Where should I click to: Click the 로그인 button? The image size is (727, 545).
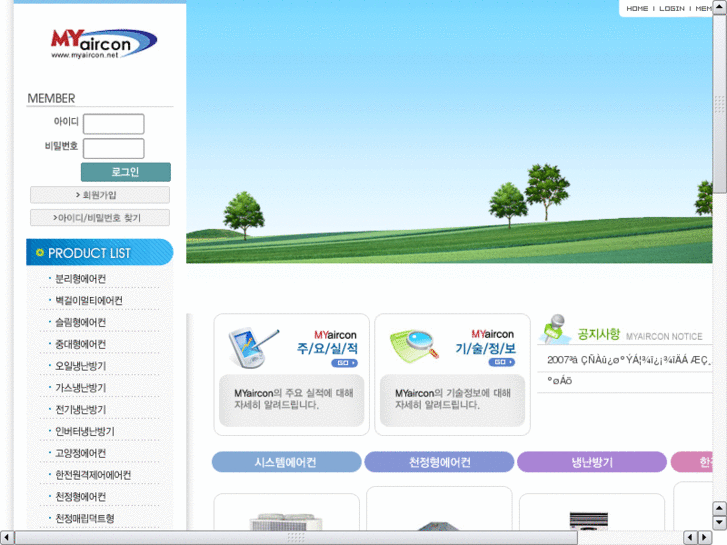[x=126, y=172]
